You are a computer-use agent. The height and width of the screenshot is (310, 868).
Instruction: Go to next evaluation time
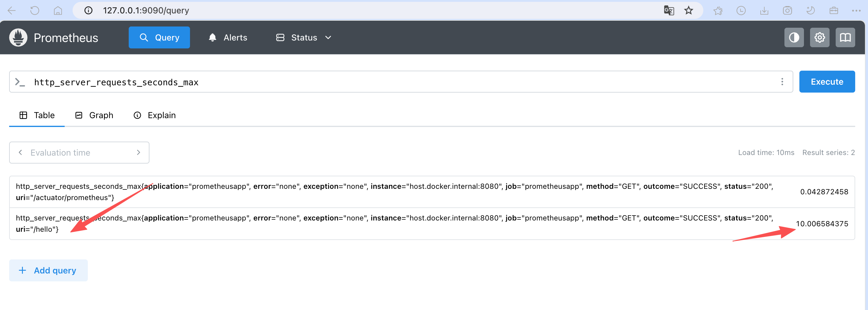(138, 153)
